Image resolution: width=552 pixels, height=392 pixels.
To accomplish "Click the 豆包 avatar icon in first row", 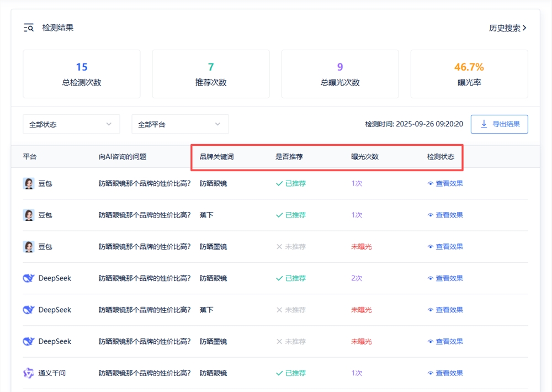I will coord(28,183).
